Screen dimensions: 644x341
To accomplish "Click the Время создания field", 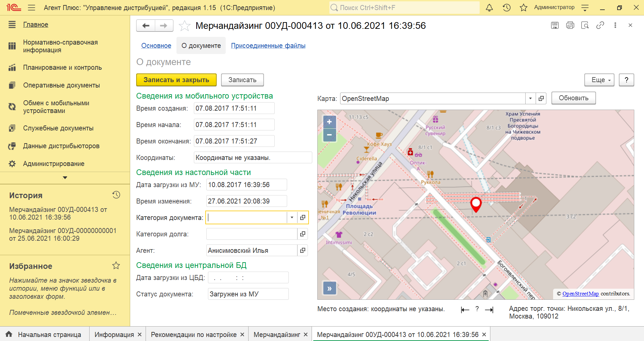I will pos(234,108).
